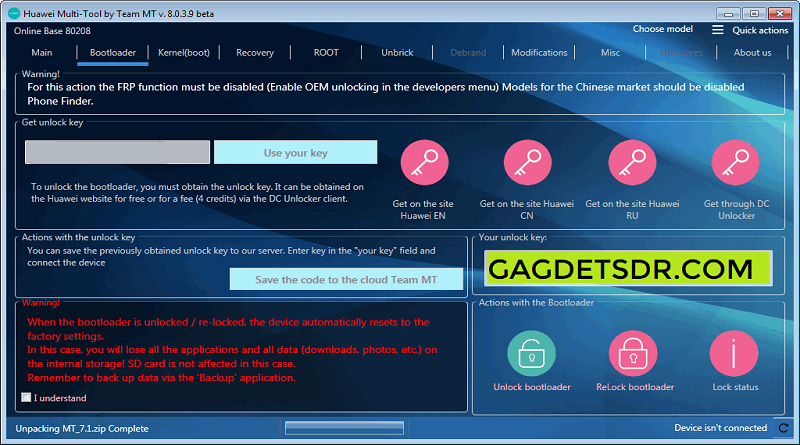Open the Unbrick tab

click(x=397, y=53)
